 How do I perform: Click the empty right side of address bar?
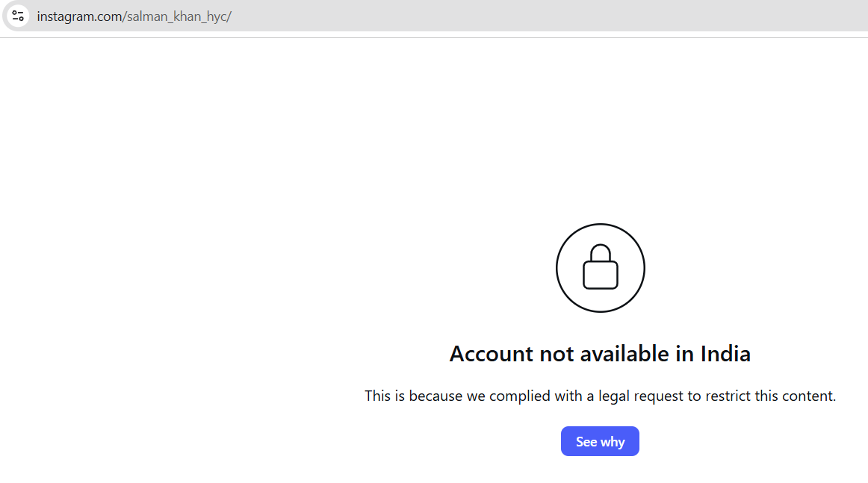tap(554, 16)
